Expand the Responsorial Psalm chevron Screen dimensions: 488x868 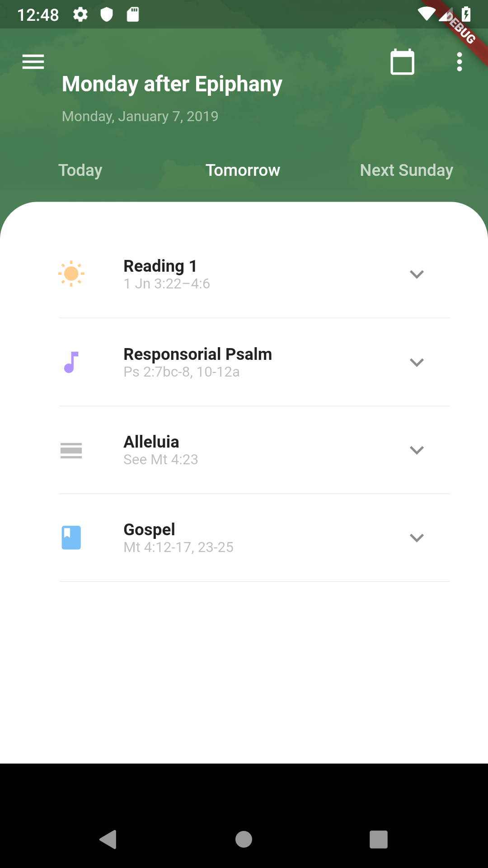point(417,362)
